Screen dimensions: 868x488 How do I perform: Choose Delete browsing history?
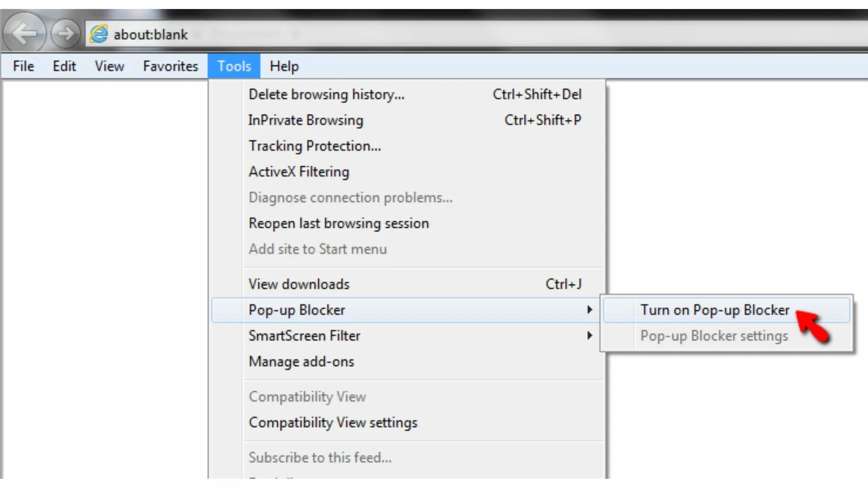[326, 94]
